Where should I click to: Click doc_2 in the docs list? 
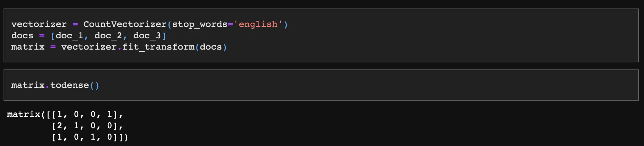pyautogui.click(x=108, y=35)
